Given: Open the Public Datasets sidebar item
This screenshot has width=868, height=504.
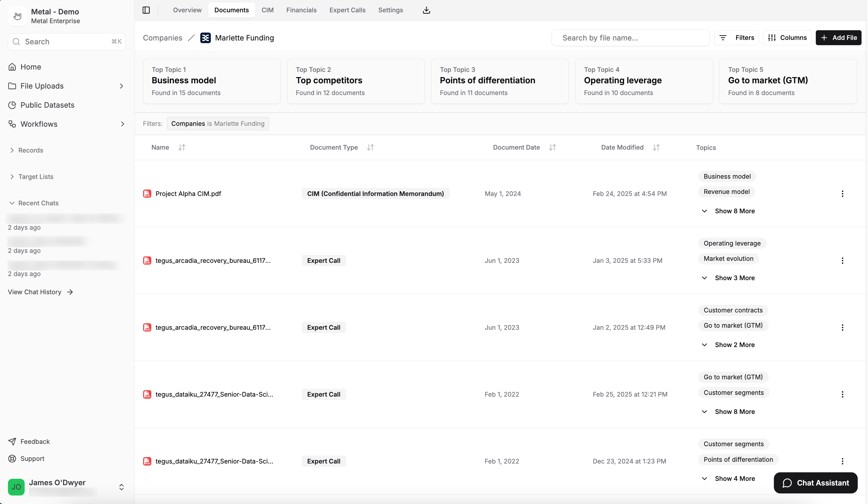Looking at the screenshot, I should pyautogui.click(x=47, y=105).
